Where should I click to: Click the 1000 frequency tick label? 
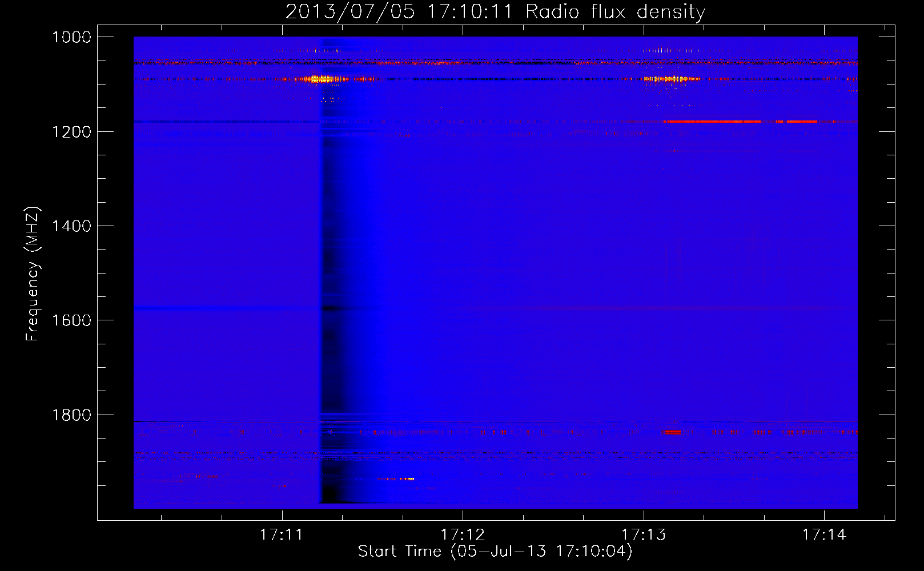[x=71, y=37]
